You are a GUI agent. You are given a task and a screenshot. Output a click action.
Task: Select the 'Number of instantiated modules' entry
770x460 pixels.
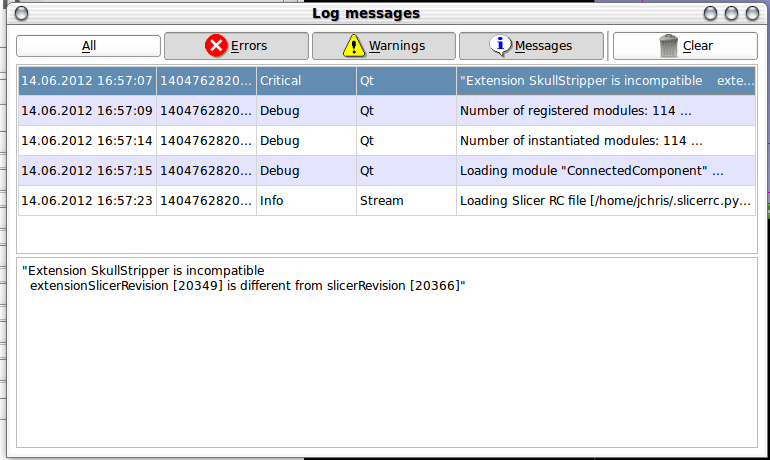(x=580, y=141)
